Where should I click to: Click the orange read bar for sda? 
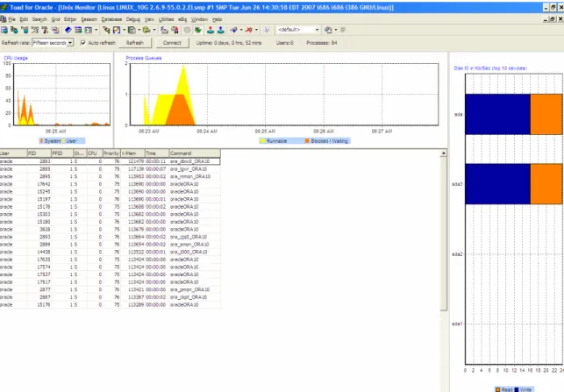click(x=546, y=114)
